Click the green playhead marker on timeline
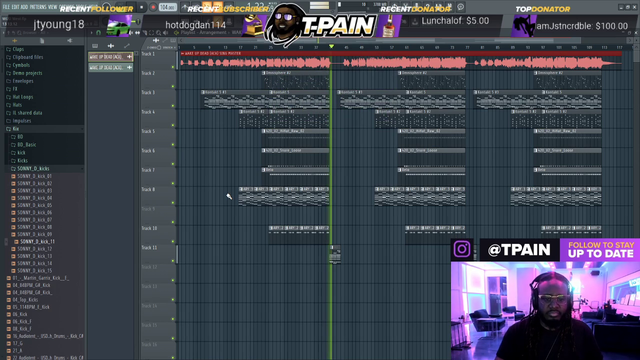Screen dimensions: 640x360 tap(331, 47)
